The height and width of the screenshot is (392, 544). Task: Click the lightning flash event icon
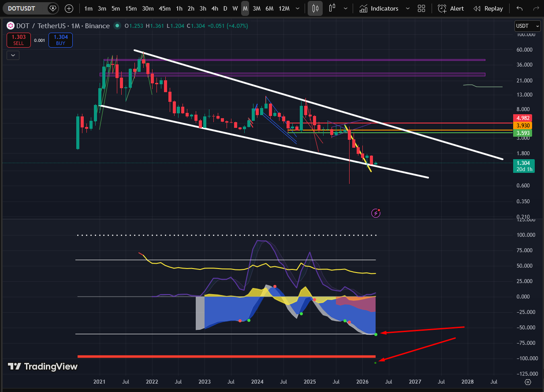coord(376,213)
